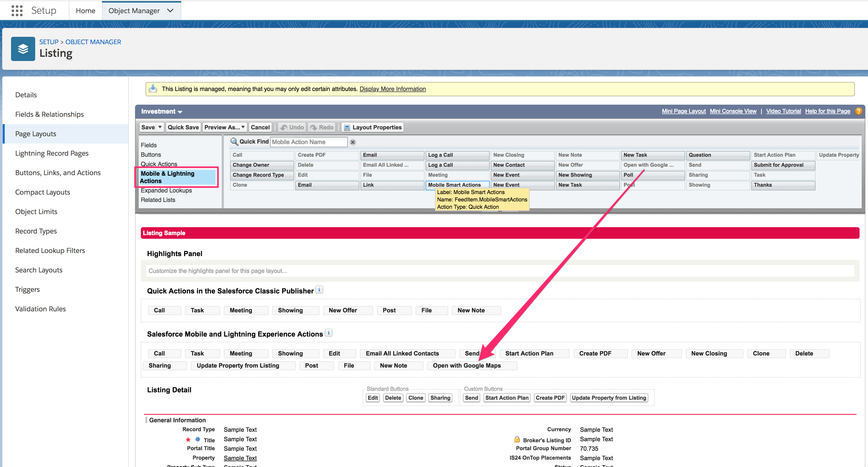Click the Layout Properties icon
Screen dimensions: 868x467
pos(347,128)
